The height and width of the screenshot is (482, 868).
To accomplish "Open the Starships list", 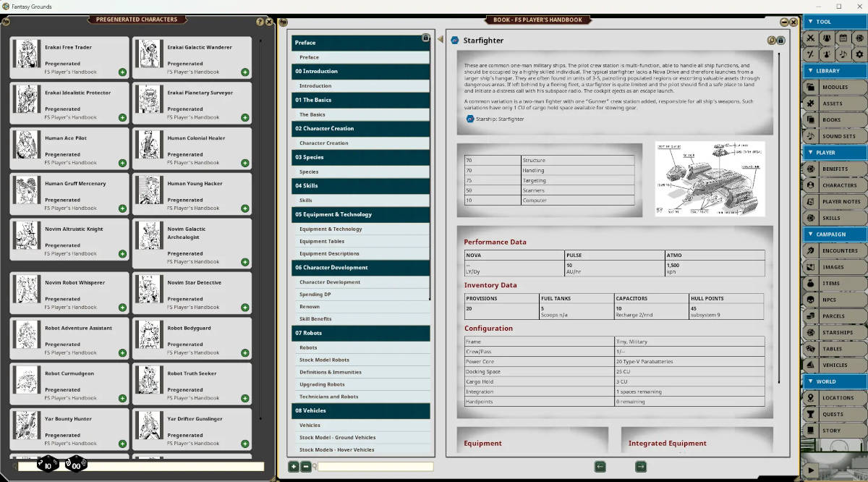I will [835, 333].
